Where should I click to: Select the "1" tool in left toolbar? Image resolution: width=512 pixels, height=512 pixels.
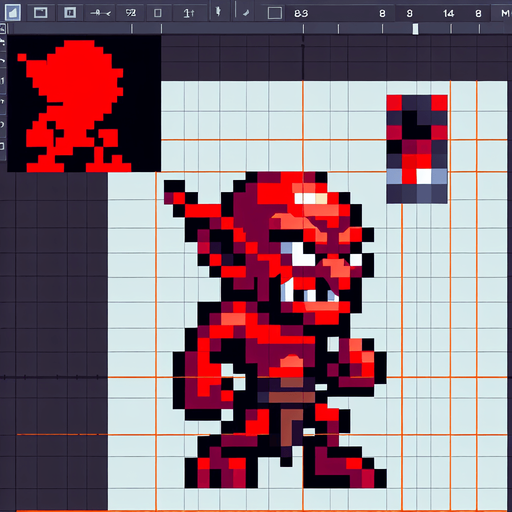2,80
